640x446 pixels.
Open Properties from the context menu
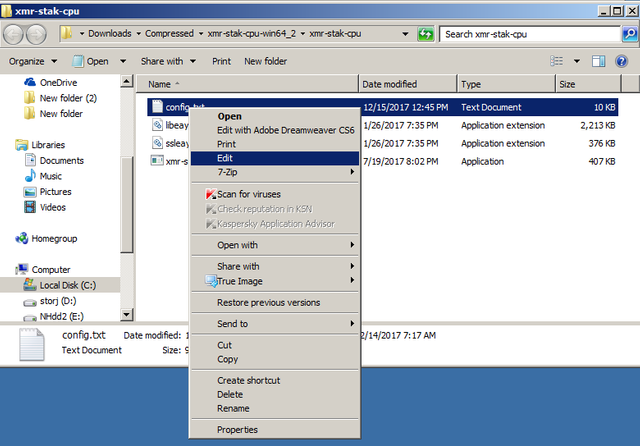[275, 429]
